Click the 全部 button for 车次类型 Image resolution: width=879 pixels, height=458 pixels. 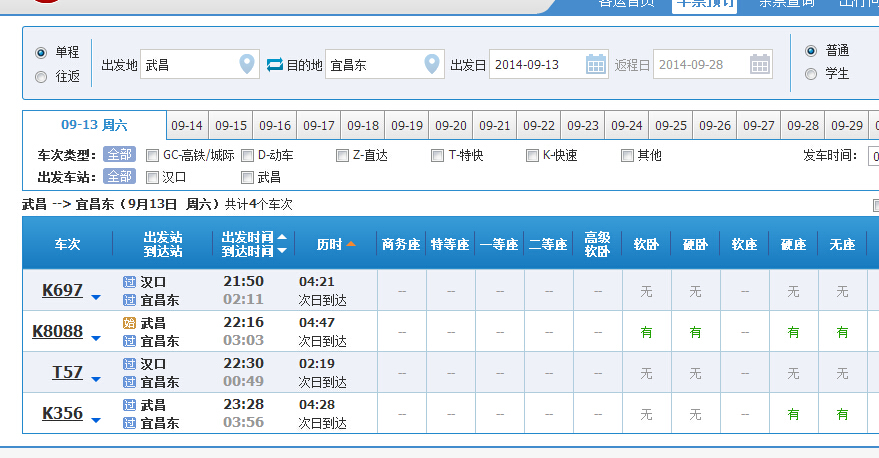pos(120,155)
